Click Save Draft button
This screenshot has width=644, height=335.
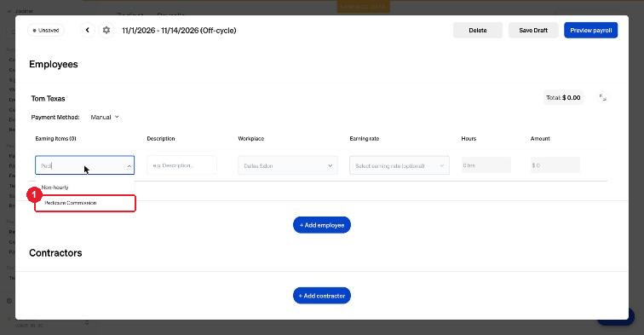coord(533,31)
